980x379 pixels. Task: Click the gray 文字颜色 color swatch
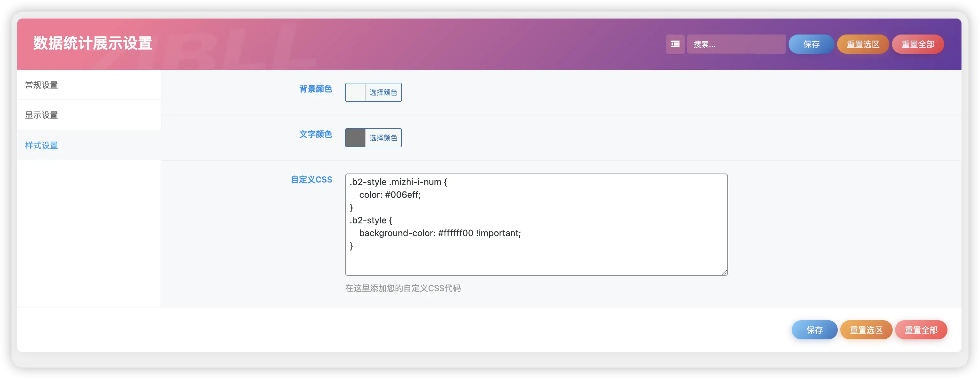(x=355, y=137)
